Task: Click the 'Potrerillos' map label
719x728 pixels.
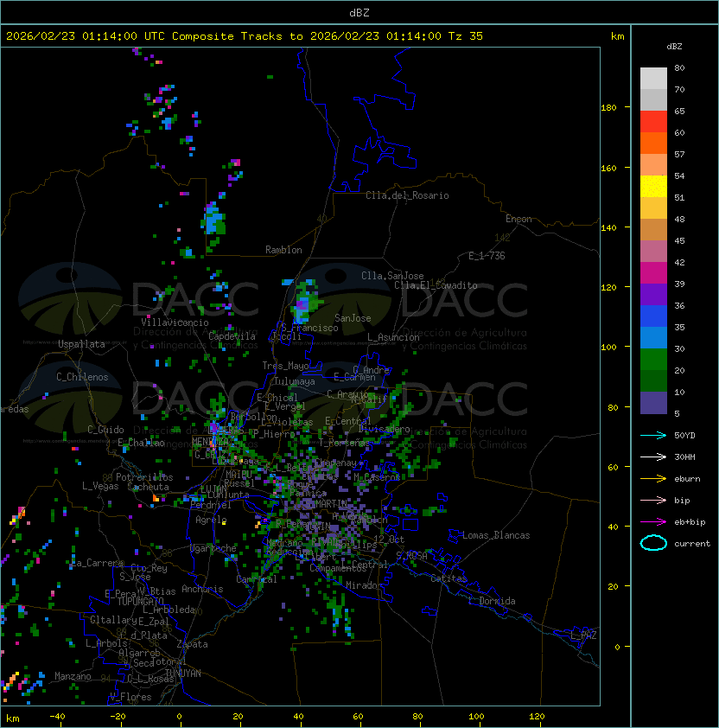Action: 144,478
